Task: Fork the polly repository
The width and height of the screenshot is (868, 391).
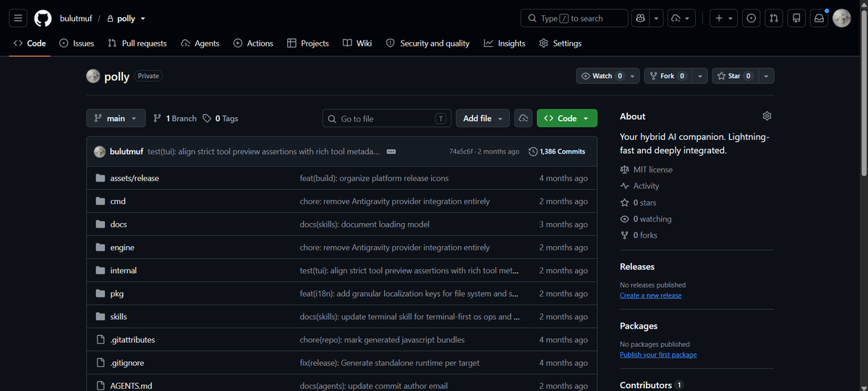Action: tap(667, 76)
